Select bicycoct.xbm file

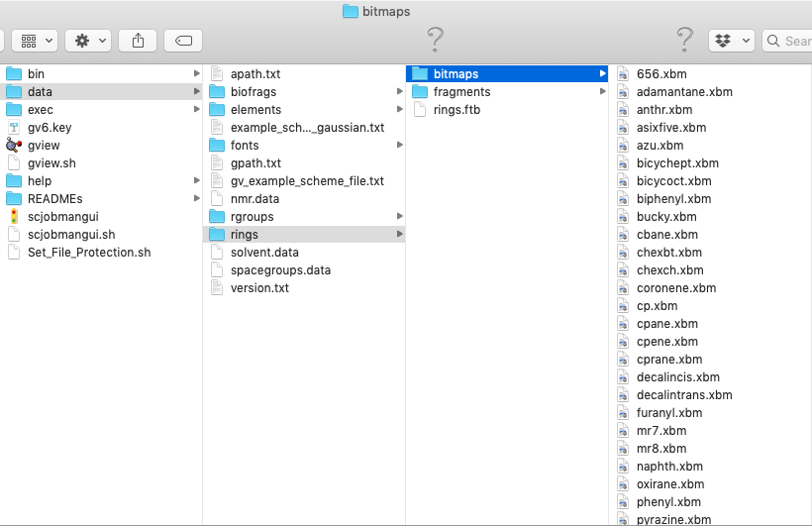tap(711, 181)
